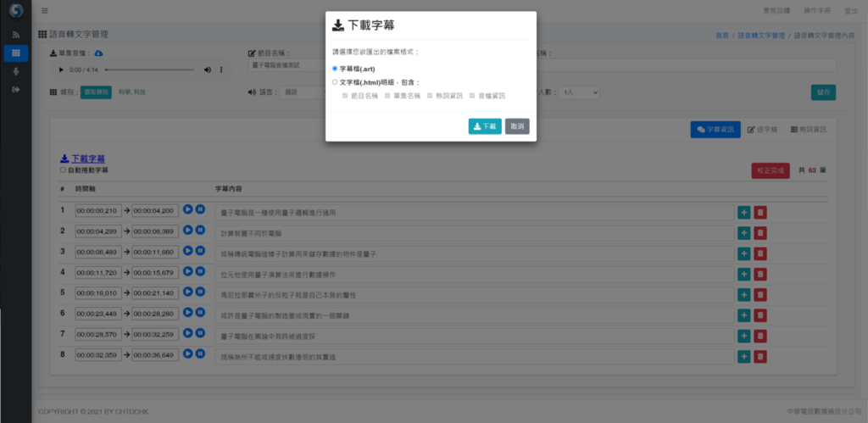This screenshot has width=868, height=423.
Task: Open the microphone sidebar icon
Action: tap(16, 71)
